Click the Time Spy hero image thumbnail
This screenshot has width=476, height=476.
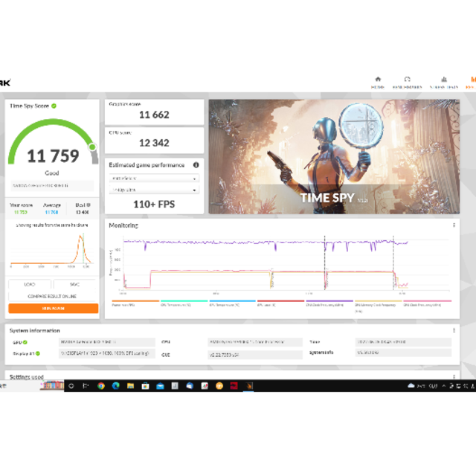click(334, 157)
